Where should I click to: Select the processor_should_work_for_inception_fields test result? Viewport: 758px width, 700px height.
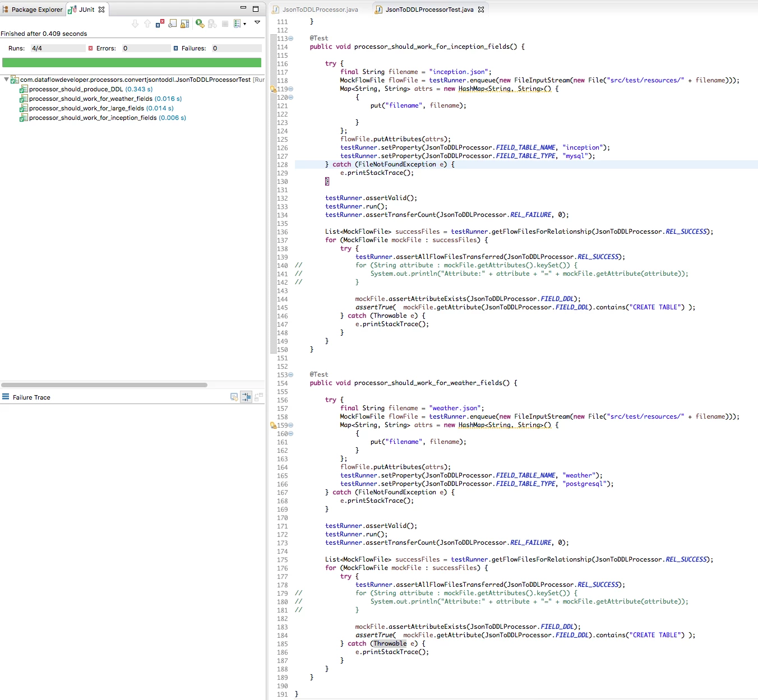[103, 118]
